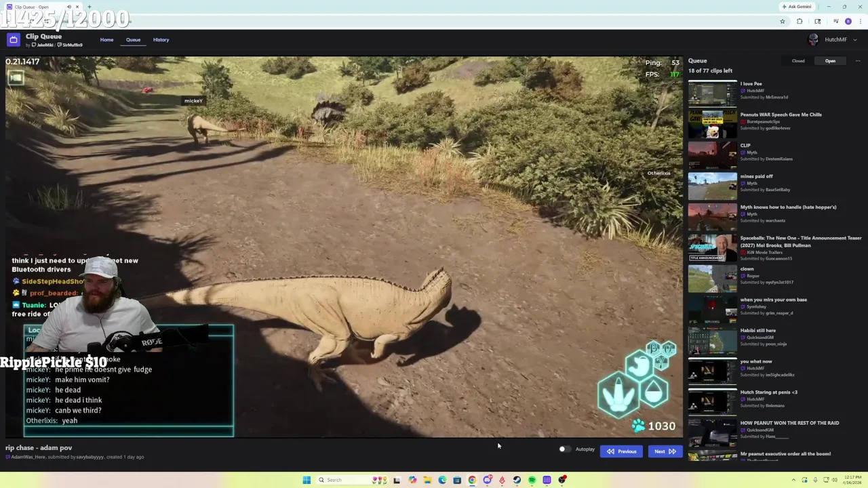Open Copilot from the taskbar

412,480
